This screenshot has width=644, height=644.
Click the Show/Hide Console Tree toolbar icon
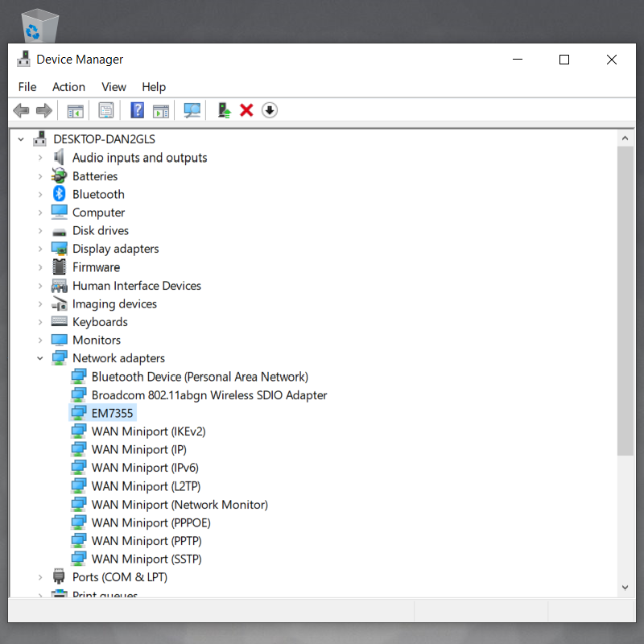76,110
